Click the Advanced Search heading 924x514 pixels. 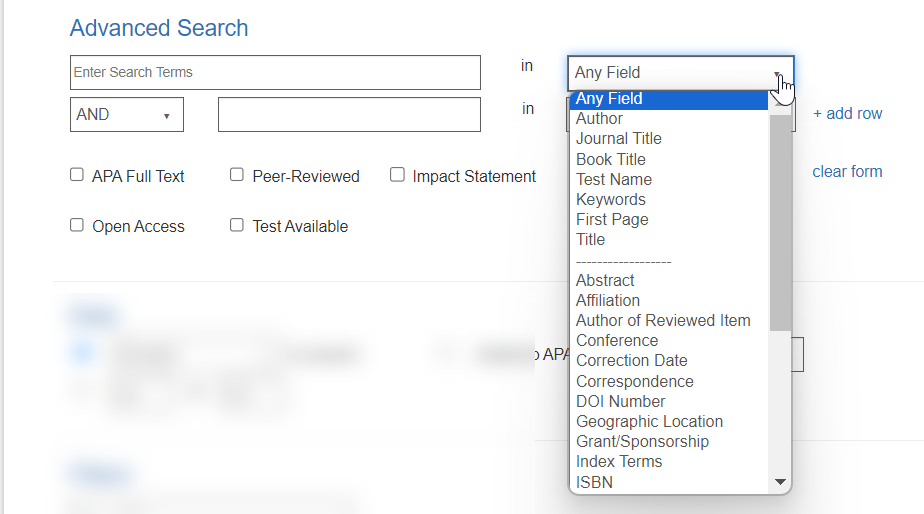click(159, 28)
